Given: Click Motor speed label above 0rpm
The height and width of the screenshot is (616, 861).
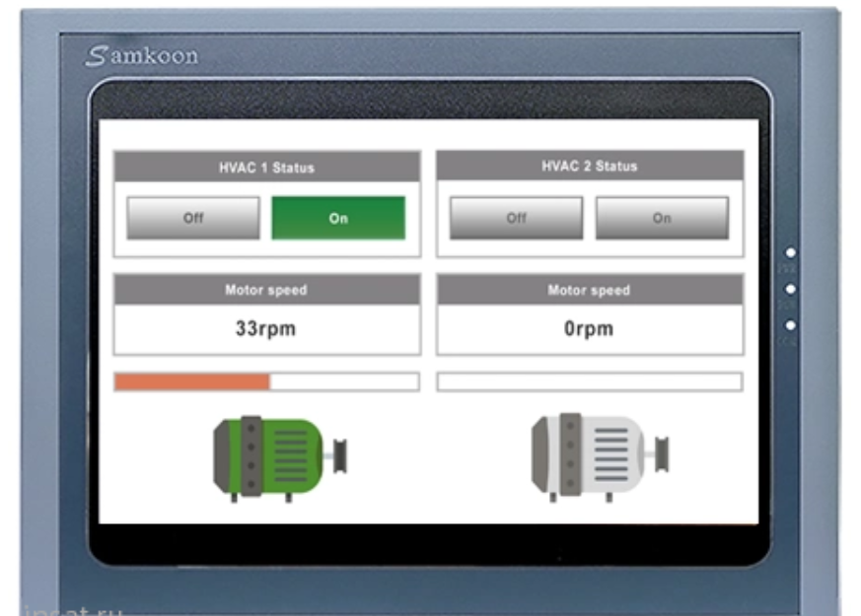Looking at the screenshot, I should pos(590,290).
